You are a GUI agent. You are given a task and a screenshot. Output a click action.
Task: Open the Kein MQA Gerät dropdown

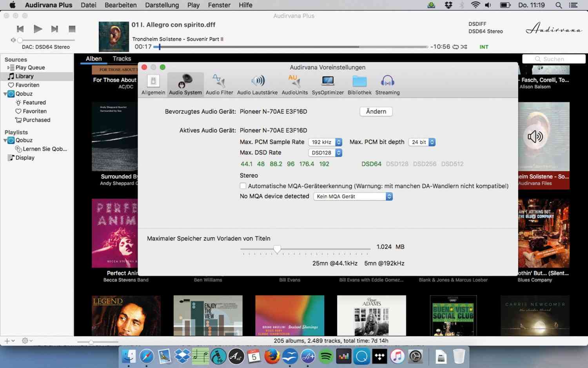[353, 197]
